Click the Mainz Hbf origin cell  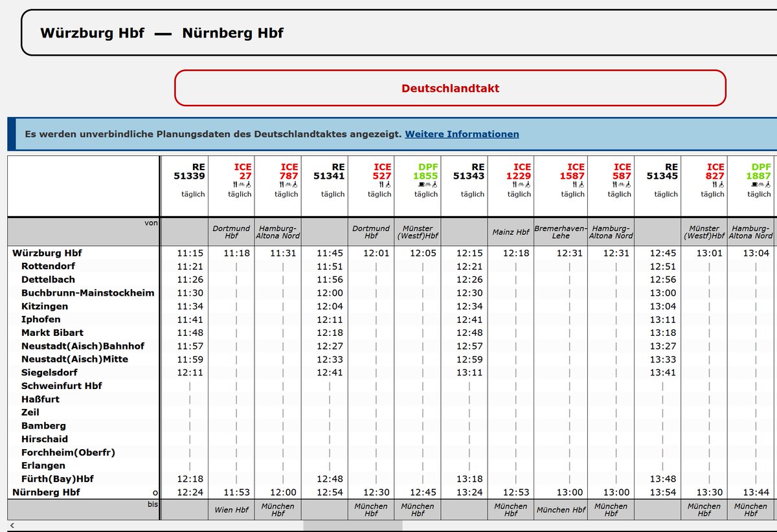tap(512, 232)
